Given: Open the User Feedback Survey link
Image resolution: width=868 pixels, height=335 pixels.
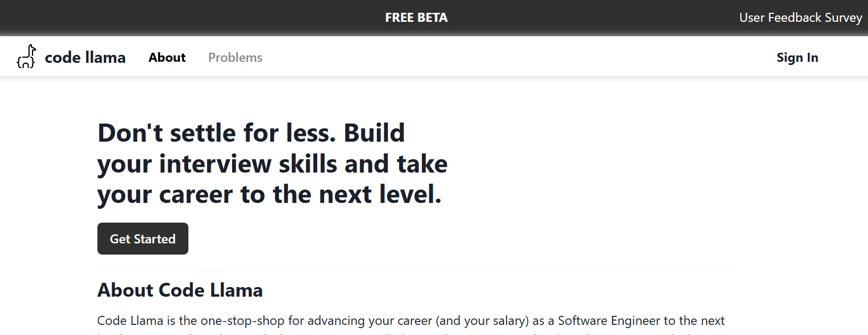Looking at the screenshot, I should click(800, 18).
